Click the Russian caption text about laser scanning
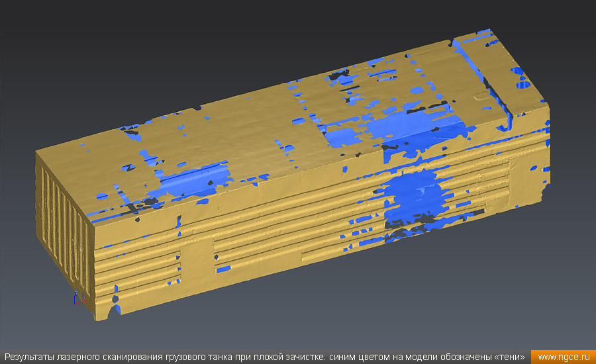The height and width of the screenshot is (364, 596). (x=265, y=357)
